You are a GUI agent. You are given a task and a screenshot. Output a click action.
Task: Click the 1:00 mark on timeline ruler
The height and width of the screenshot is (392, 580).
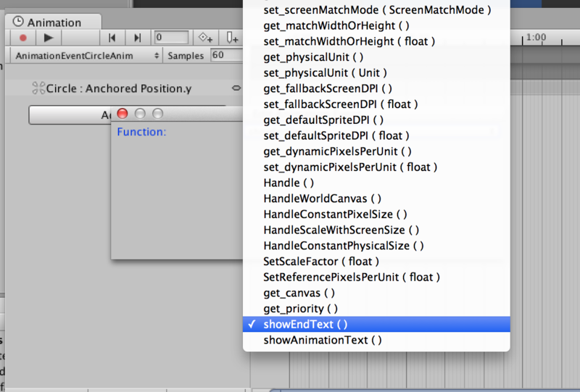click(x=536, y=38)
